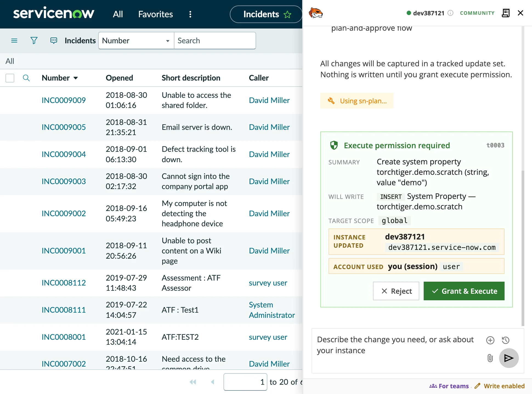Screen dimensions: 532x394
Task: Sort by the Number column arrow
Action: (x=76, y=78)
